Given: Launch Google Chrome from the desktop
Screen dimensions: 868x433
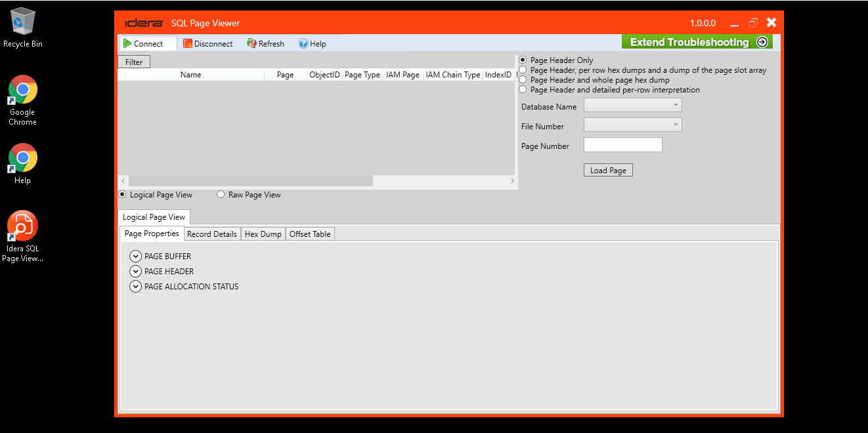Looking at the screenshot, I should tap(22, 88).
